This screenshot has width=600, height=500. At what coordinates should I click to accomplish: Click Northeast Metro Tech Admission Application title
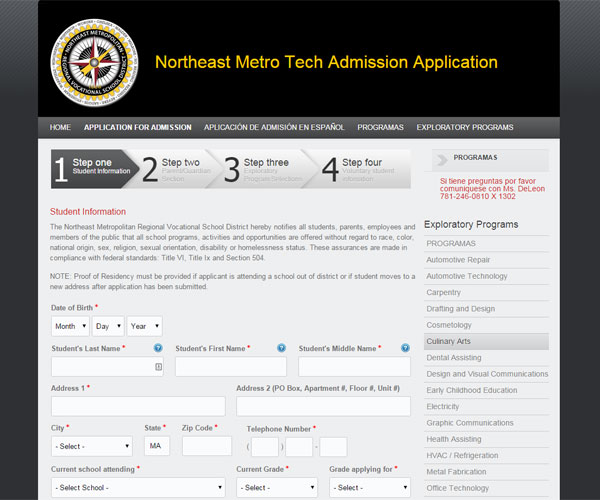[x=326, y=62]
